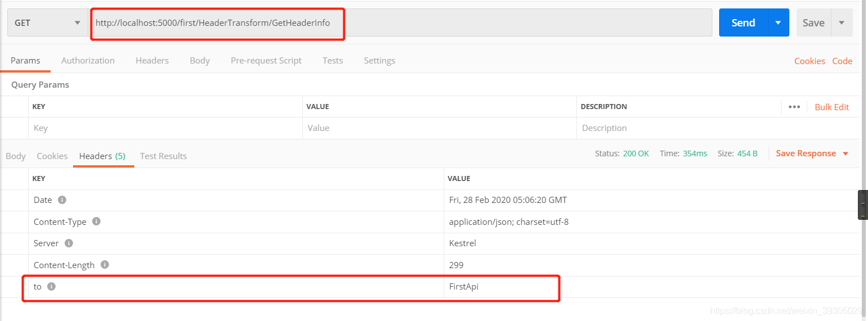Switch to the Params tab
Screen dimensions: 868x321
click(x=25, y=61)
